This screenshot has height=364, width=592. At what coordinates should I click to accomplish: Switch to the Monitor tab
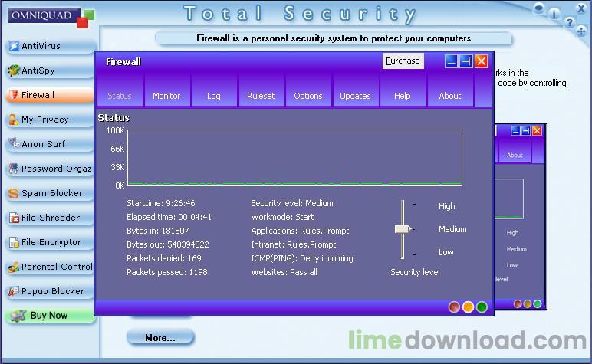166,90
